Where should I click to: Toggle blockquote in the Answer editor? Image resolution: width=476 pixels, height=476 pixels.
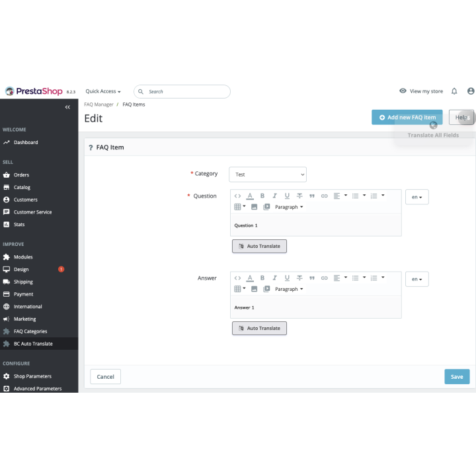tap(312, 278)
